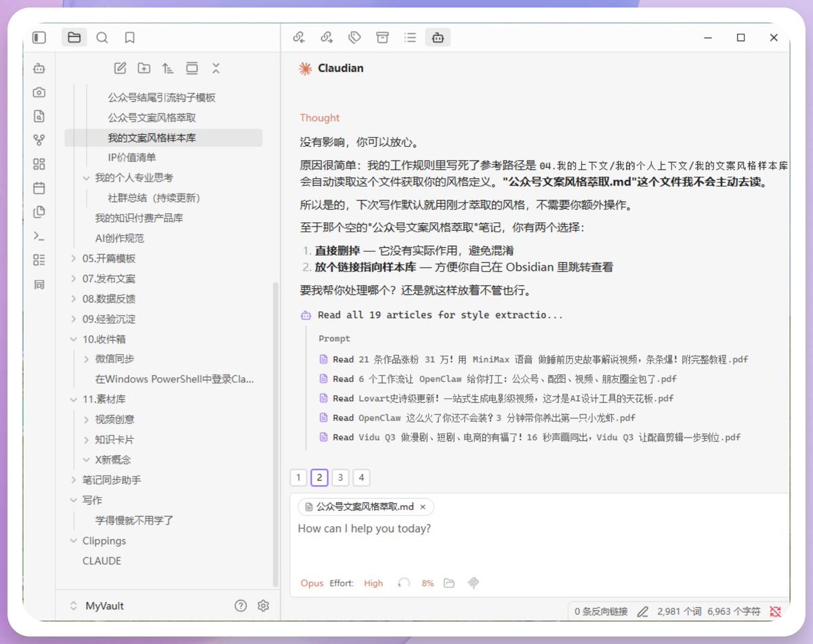The width and height of the screenshot is (813, 644).
Task: Remove the 公众号文案风格萃取.md context chip
Action: [x=423, y=507]
